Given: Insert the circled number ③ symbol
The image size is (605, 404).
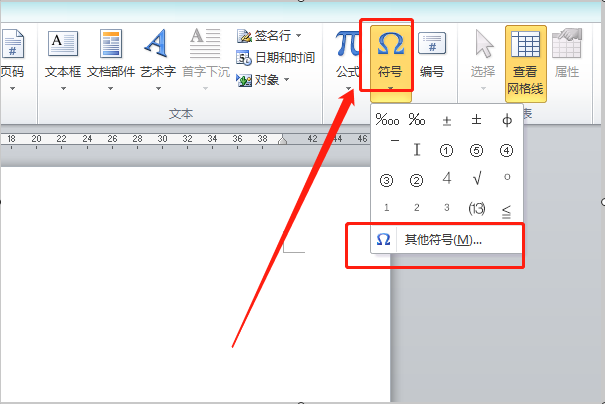Looking at the screenshot, I should (x=386, y=180).
